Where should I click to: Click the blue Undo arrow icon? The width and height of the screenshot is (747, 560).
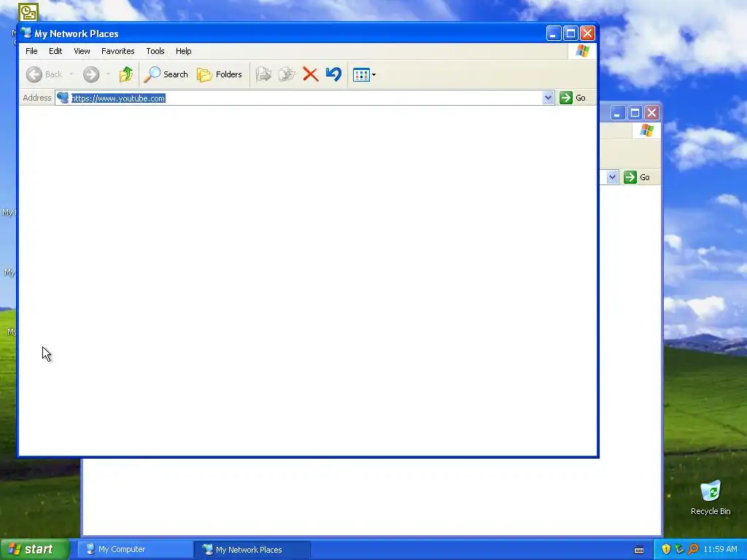(x=333, y=74)
